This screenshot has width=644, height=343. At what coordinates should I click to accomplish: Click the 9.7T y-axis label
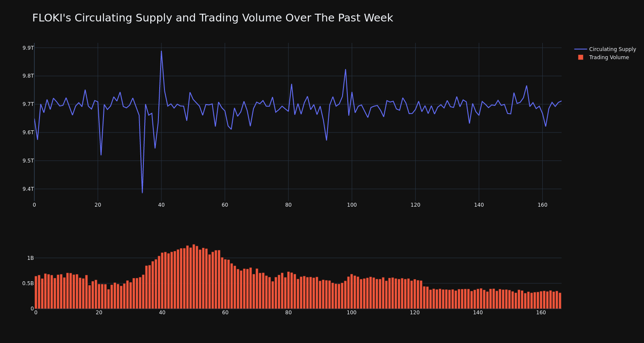(x=28, y=104)
